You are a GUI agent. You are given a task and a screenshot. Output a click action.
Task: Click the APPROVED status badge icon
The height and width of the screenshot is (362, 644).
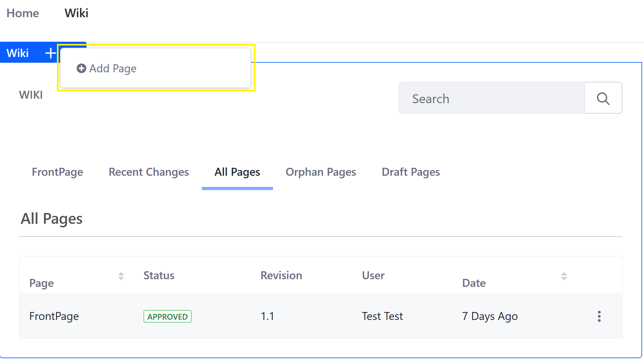168,316
